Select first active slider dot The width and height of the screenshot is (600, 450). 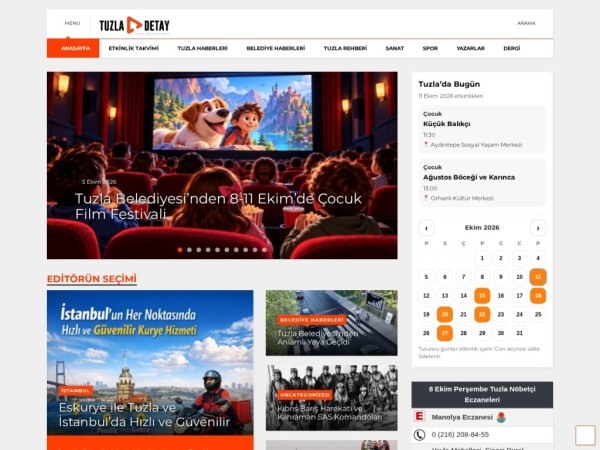coord(180,250)
